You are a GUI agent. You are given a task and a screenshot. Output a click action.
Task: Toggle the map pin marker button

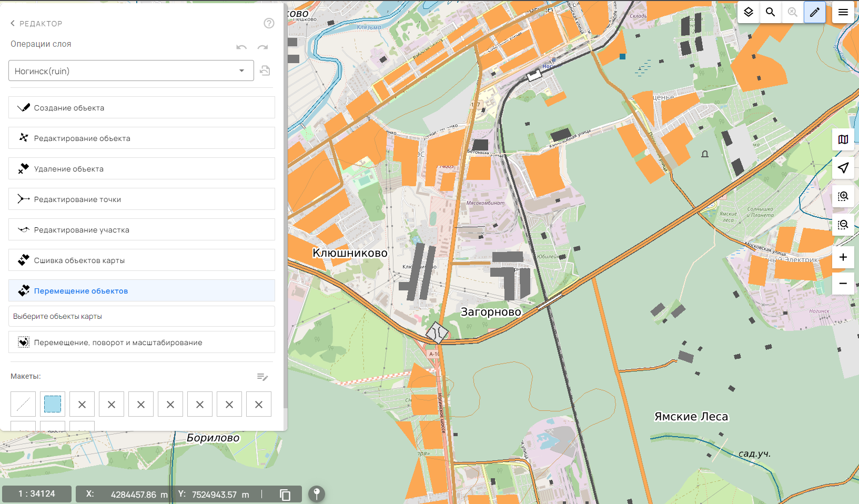pyautogui.click(x=317, y=494)
